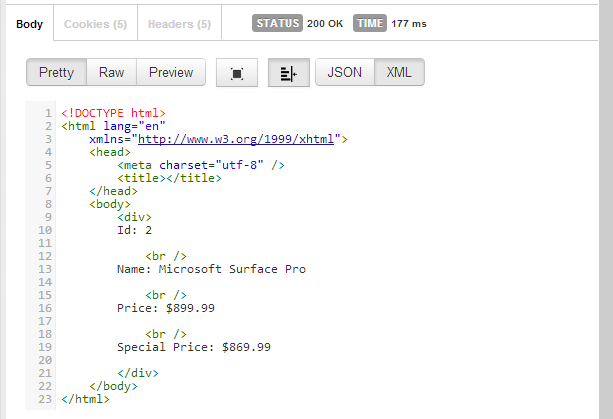The image size is (613, 419).
Task: Click the DOCTYPE html line
Action: pos(113,113)
